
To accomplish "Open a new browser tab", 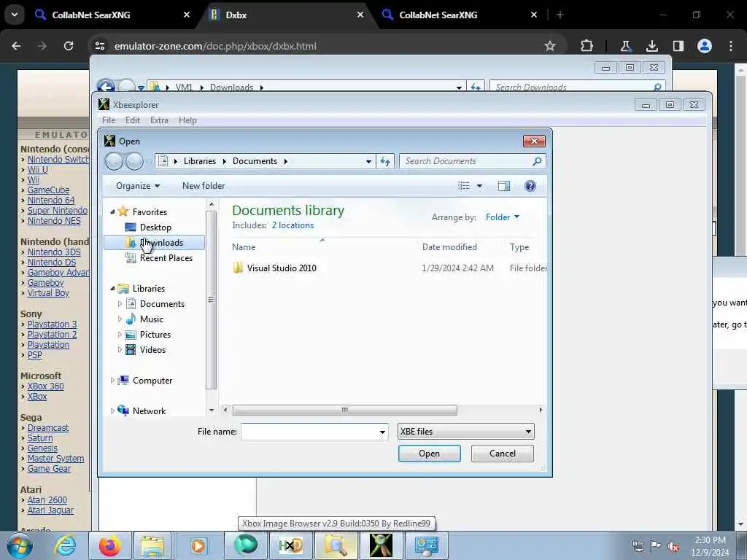I will click(560, 15).
